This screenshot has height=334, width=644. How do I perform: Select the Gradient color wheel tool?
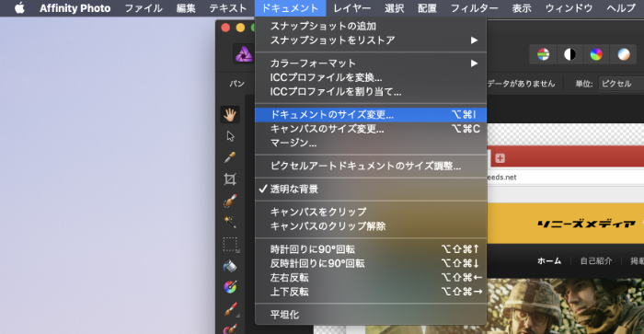[230, 287]
